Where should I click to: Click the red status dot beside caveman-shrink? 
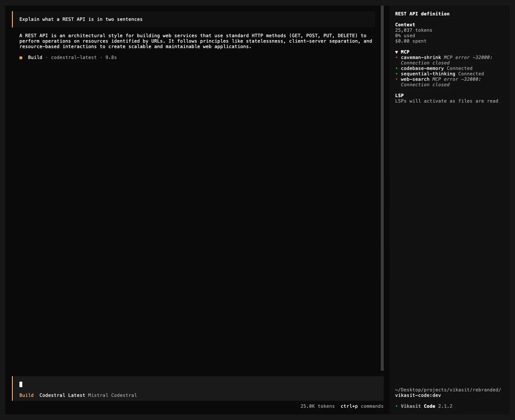tap(396, 57)
